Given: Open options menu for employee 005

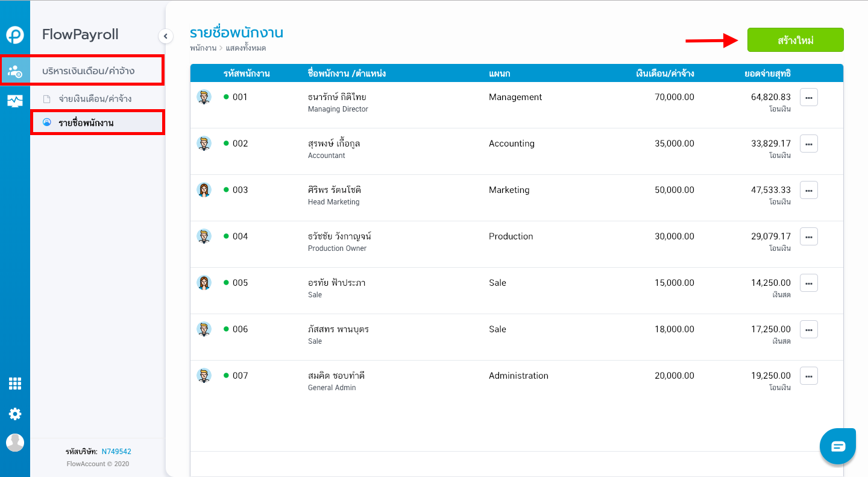Looking at the screenshot, I should 809,283.
